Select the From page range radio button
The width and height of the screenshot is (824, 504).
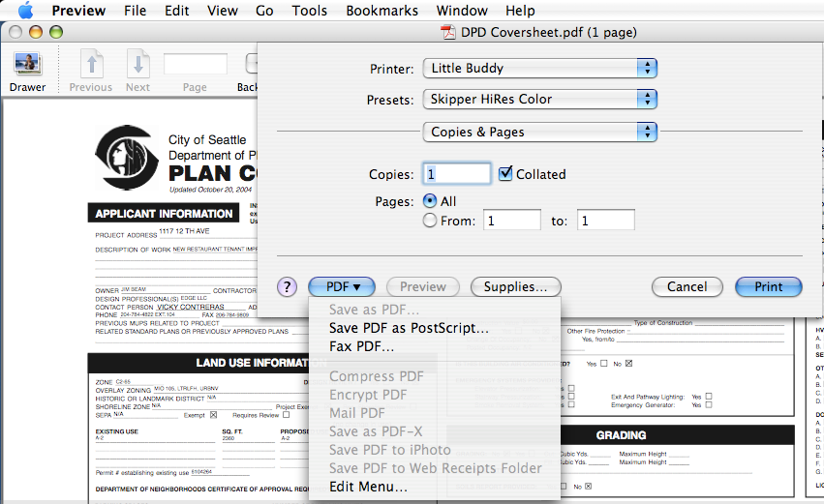coord(430,221)
